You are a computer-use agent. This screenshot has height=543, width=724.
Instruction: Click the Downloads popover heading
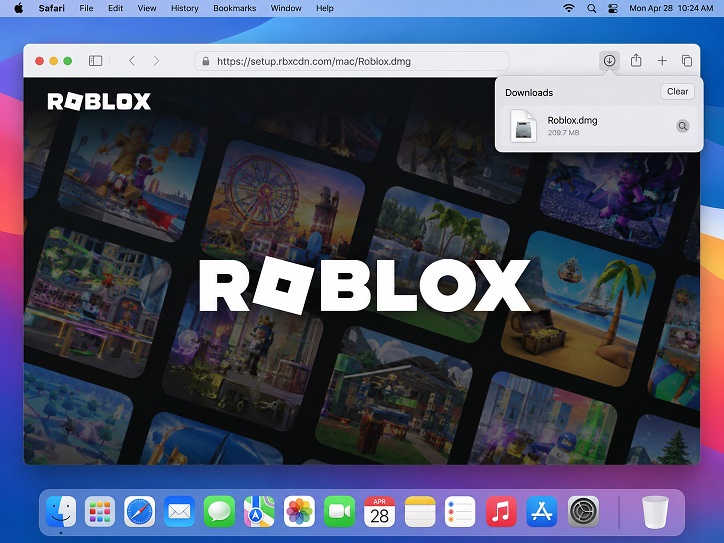tap(529, 92)
